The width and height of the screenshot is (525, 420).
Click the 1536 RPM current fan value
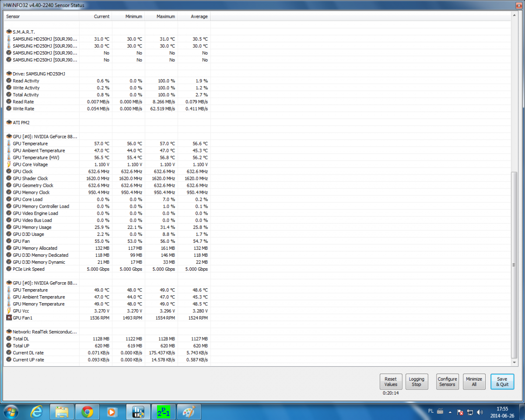[101, 318]
